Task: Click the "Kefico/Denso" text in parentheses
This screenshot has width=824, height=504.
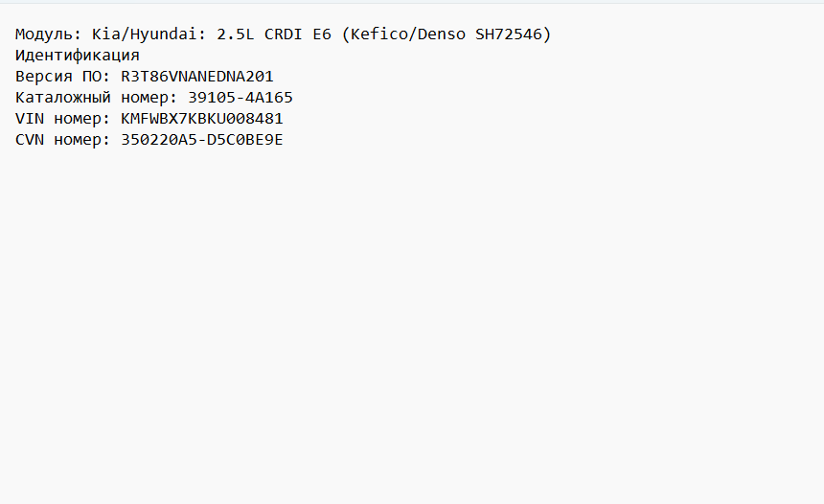Action: tap(408, 34)
